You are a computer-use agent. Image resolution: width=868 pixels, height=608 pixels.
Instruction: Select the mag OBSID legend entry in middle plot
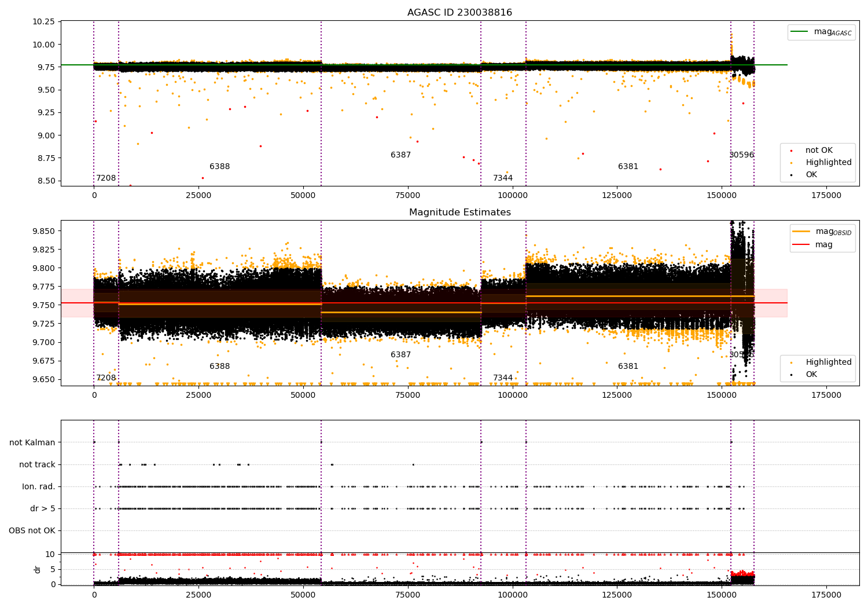pyautogui.click(x=822, y=232)
